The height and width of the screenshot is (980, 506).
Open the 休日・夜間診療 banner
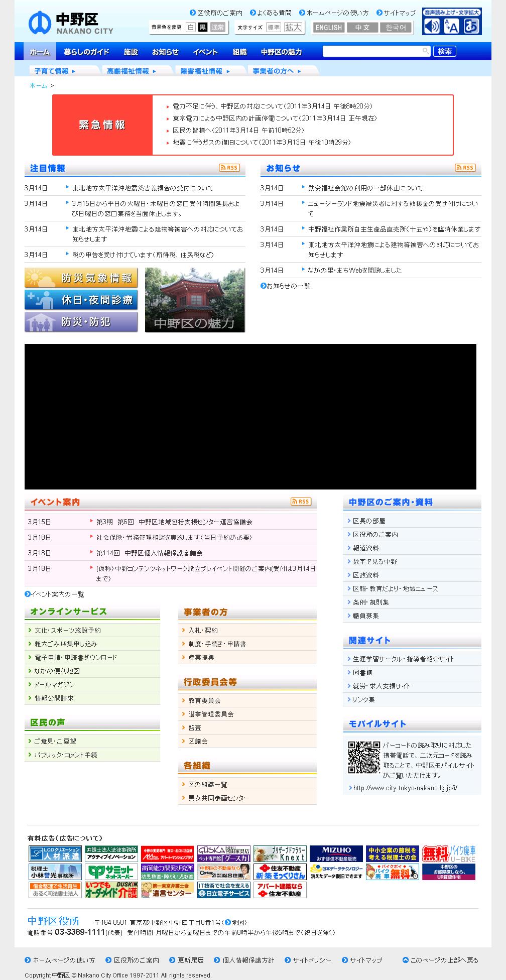tap(81, 300)
